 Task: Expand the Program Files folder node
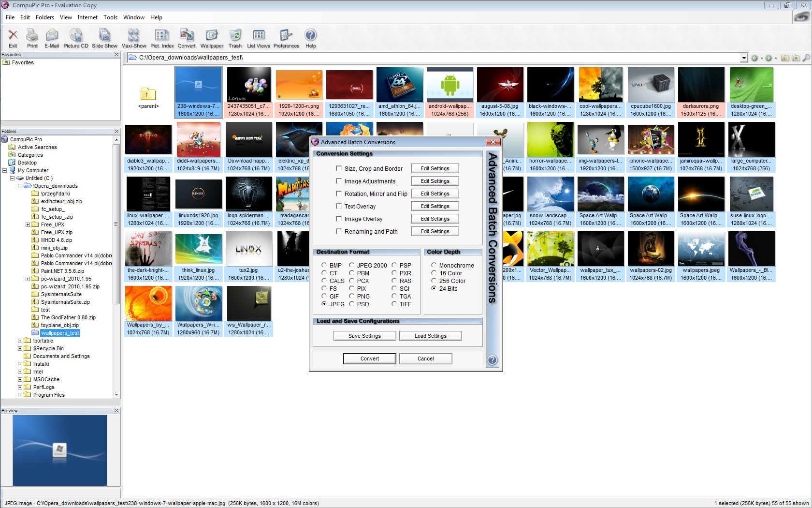(x=20, y=395)
